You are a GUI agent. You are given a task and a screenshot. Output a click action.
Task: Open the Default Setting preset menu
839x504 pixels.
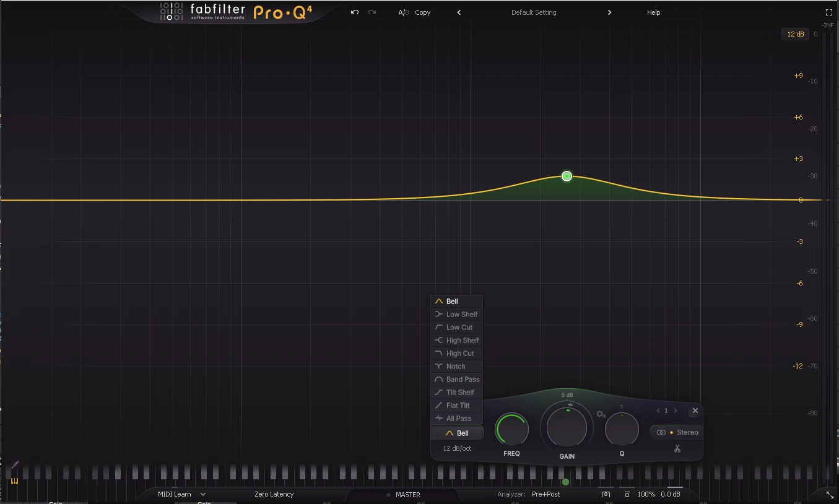coord(534,12)
